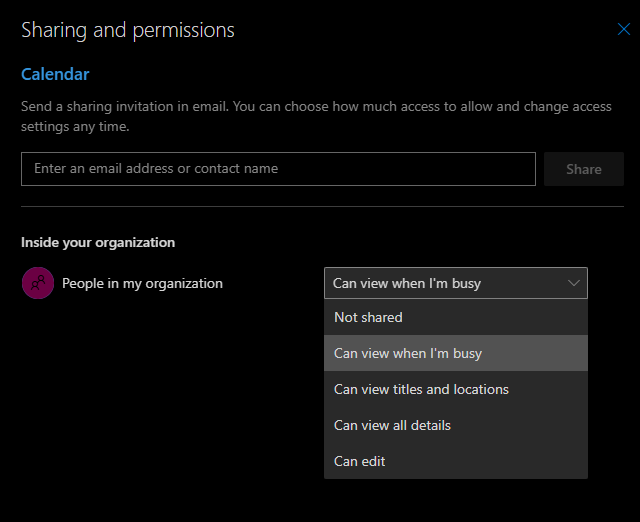Click the Calendar heading link
Image resolution: width=640 pixels, height=522 pixels.
(x=55, y=74)
